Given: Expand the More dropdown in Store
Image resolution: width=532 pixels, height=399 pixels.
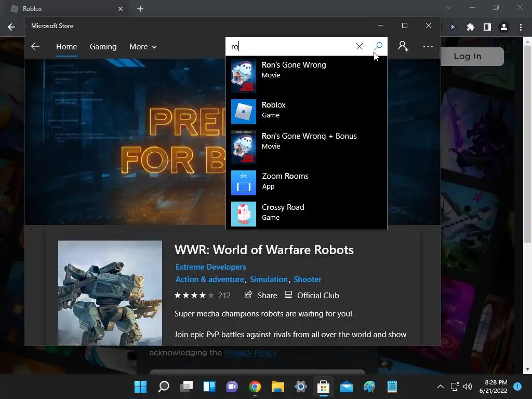Looking at the screenshot, I should 143,47.
